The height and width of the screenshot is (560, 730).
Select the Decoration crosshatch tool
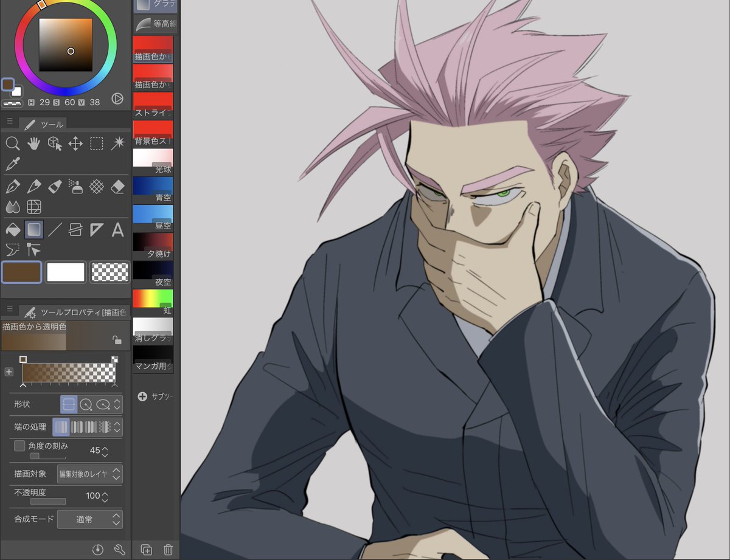[97, 187]
